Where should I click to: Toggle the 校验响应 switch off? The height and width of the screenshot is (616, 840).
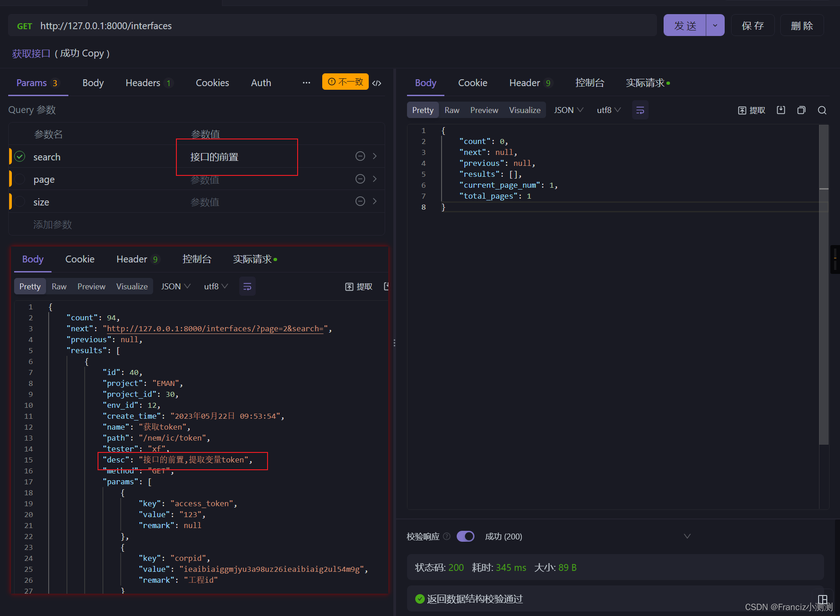(x=465, y=536)
